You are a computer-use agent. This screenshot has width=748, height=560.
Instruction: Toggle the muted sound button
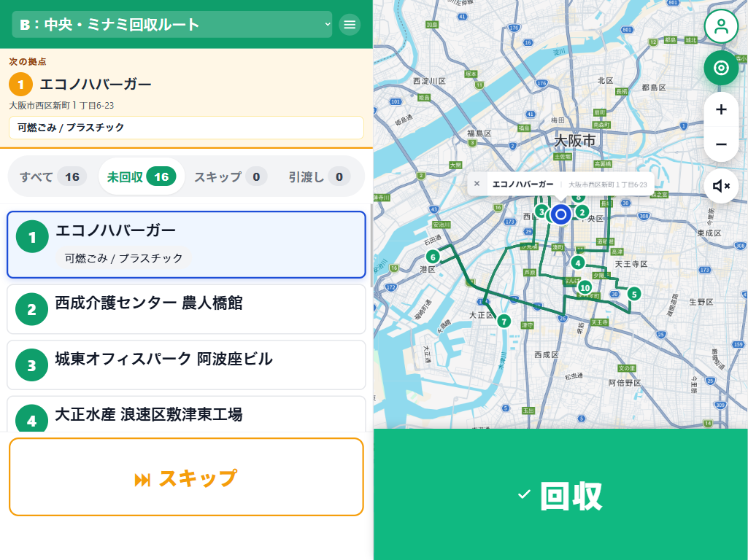click(x=721, y=186)
